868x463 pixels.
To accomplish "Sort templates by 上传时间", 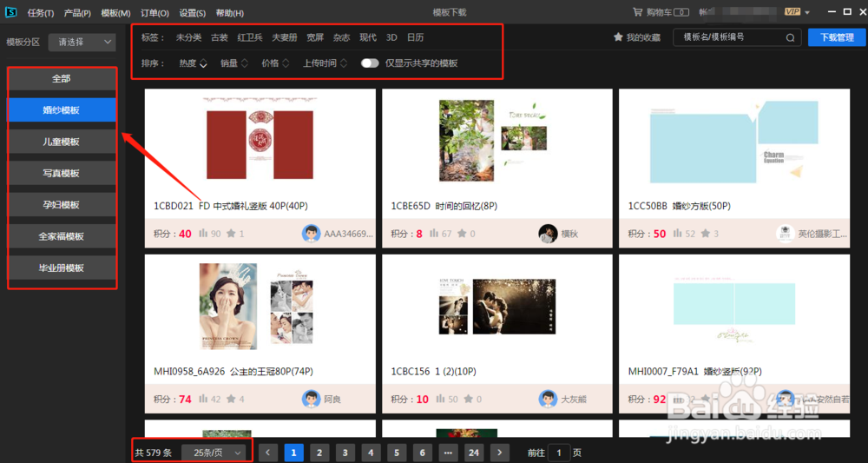I will (325, 63).
